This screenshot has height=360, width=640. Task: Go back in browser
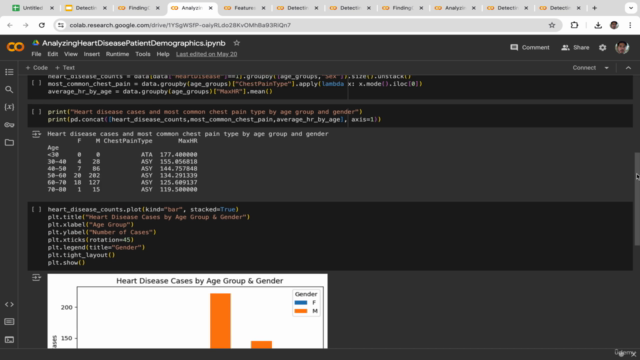click(x=10, y=25)
